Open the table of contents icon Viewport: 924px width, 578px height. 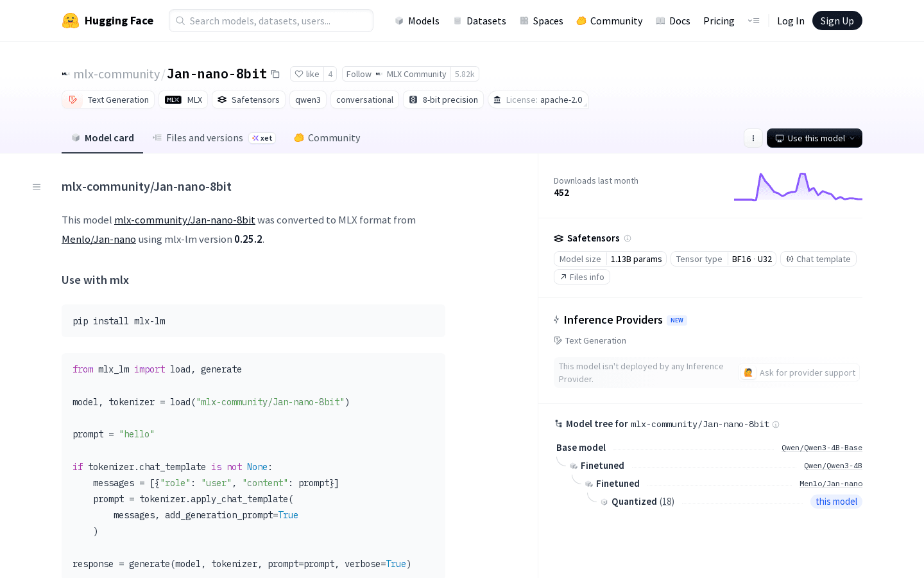click(x=37, y=187)
